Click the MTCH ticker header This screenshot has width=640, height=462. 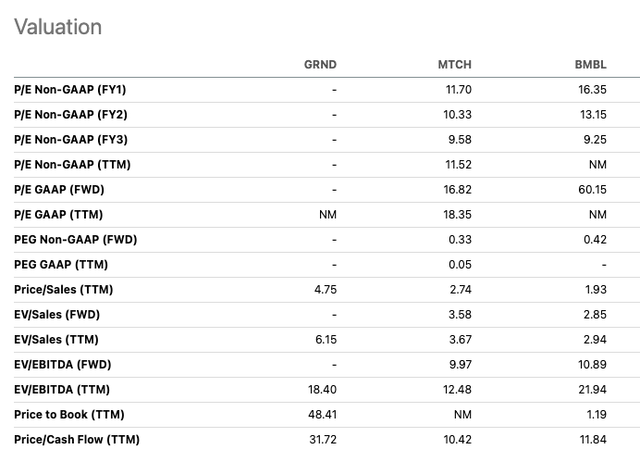point(454,64)
